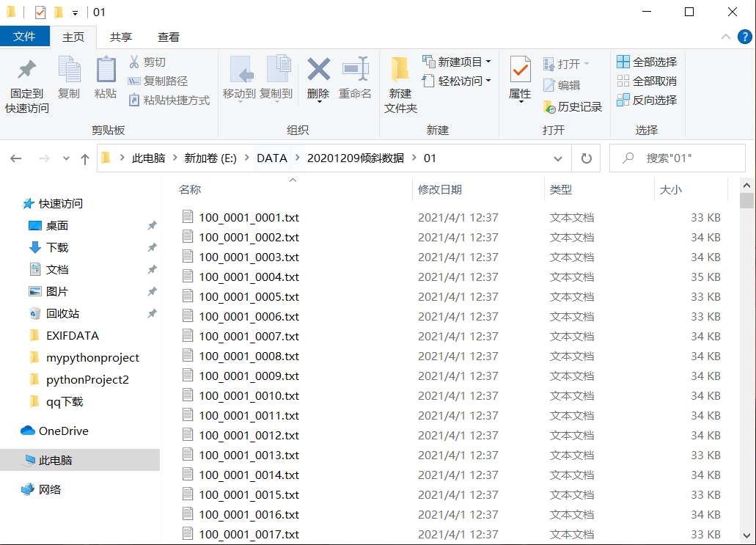This screenshot has width=756, height=545.
Task: Switch to the 查看 ribbon tab
Action: (170, 37)
